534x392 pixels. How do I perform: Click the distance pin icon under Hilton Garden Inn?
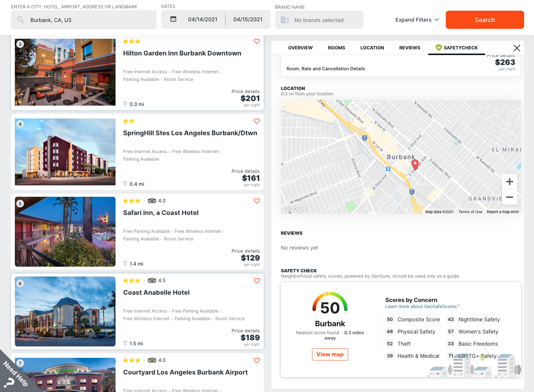(x=125, y=103)
